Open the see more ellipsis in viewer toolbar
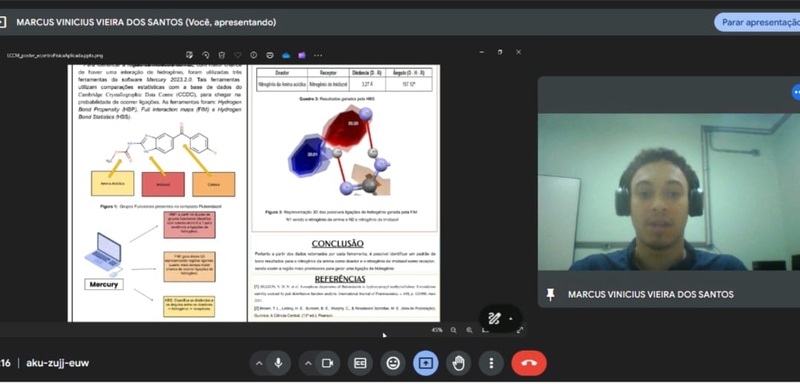The height and width of the screenshot is (384, 800). [318, 55]
